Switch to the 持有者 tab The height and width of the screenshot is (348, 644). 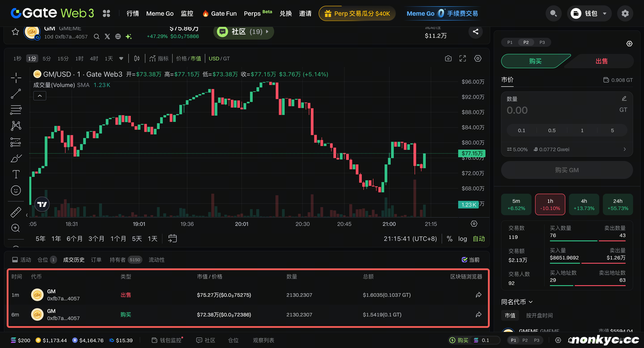125,260
